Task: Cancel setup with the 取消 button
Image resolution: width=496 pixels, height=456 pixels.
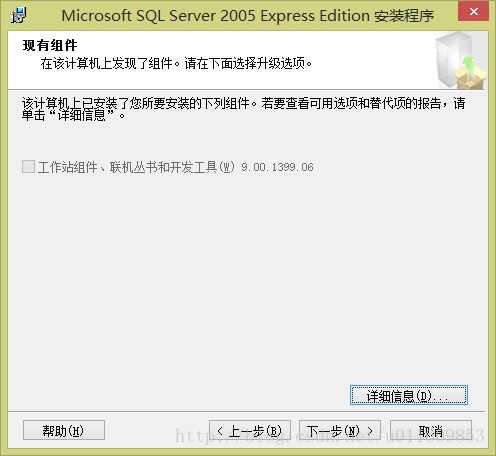Action: click(431, 430)
